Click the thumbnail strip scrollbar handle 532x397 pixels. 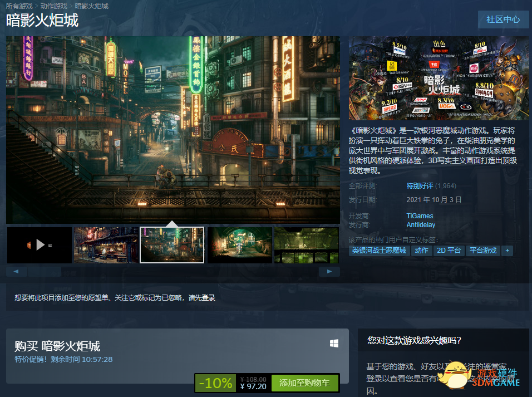tap(45, 271)
